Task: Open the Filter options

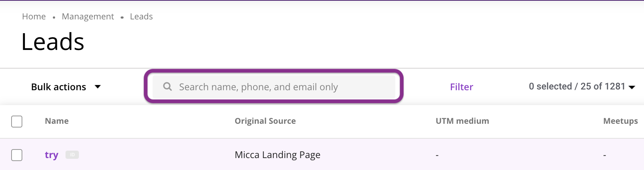Action: 461,87
